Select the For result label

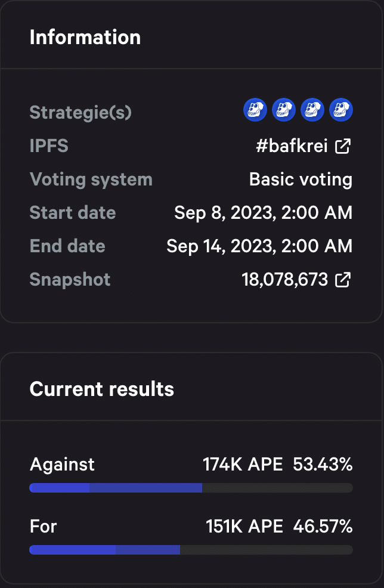pyautogui.click(x=43, y=526)
